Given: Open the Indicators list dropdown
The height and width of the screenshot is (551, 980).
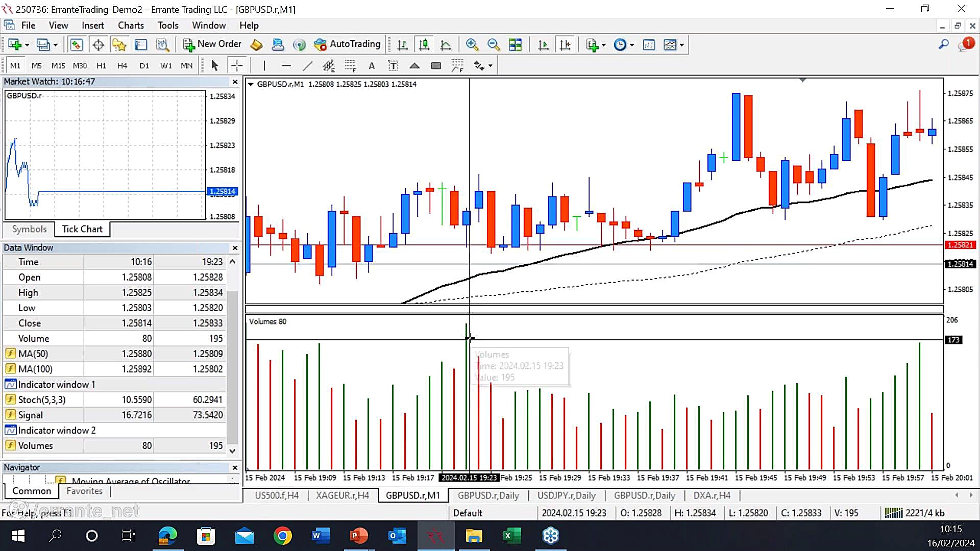Looking at the screenshot, I should [596, 45].
